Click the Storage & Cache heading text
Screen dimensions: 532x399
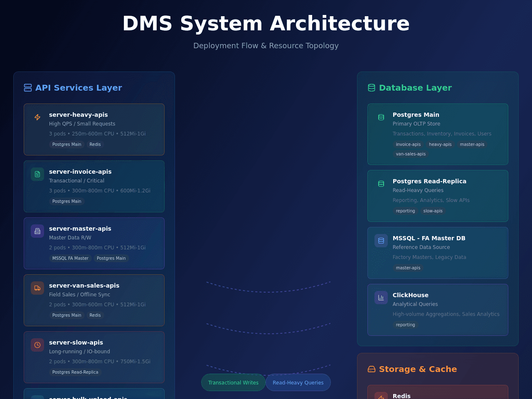pyautogui.click(x=418, y=369)
